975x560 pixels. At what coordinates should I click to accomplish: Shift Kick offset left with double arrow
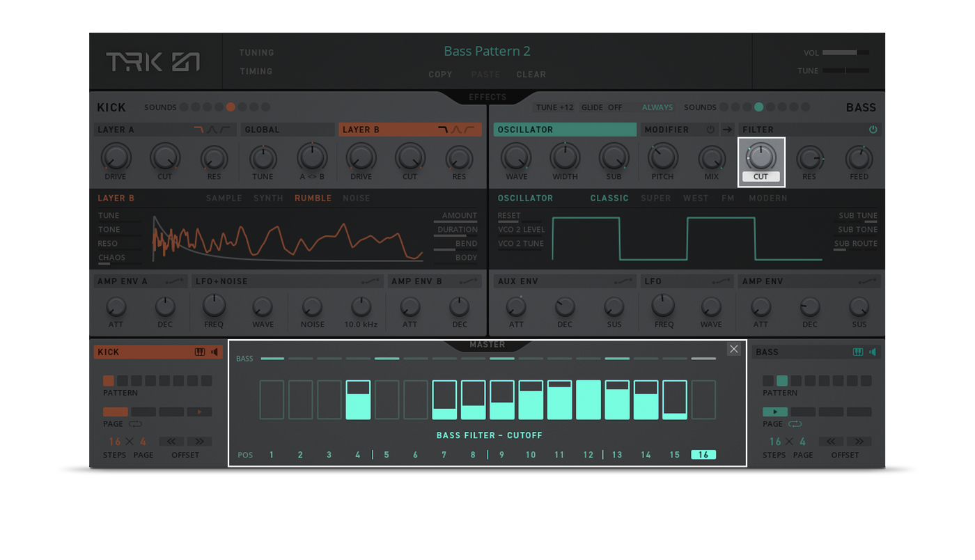171,441
